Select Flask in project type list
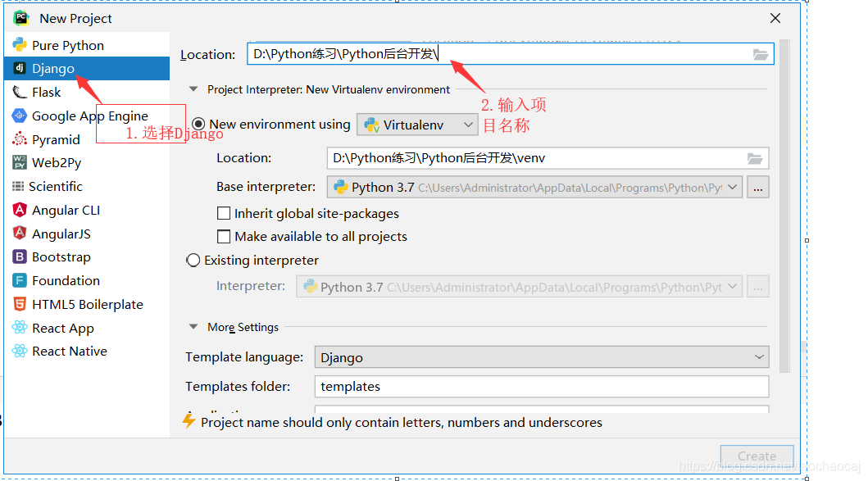868x481 pixels. pos(87,92)
